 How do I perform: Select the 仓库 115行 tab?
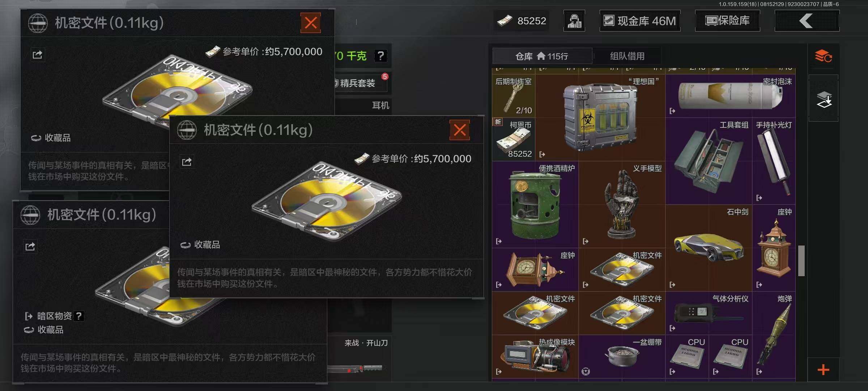(542, 56)
